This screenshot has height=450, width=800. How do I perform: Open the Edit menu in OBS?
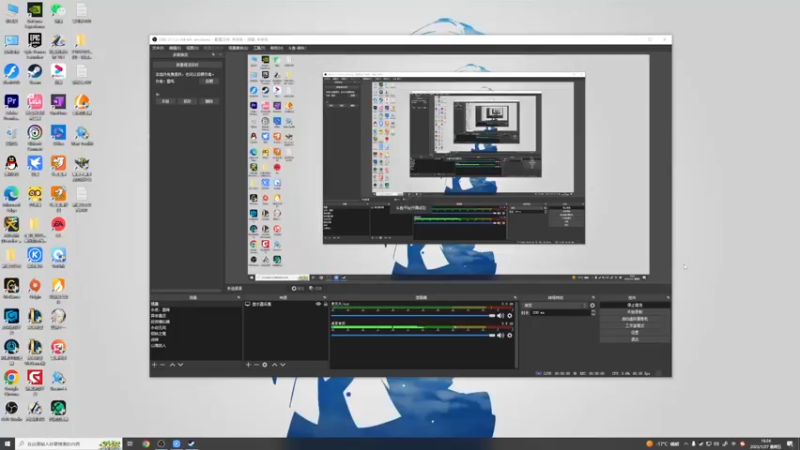tap(175, 48)
